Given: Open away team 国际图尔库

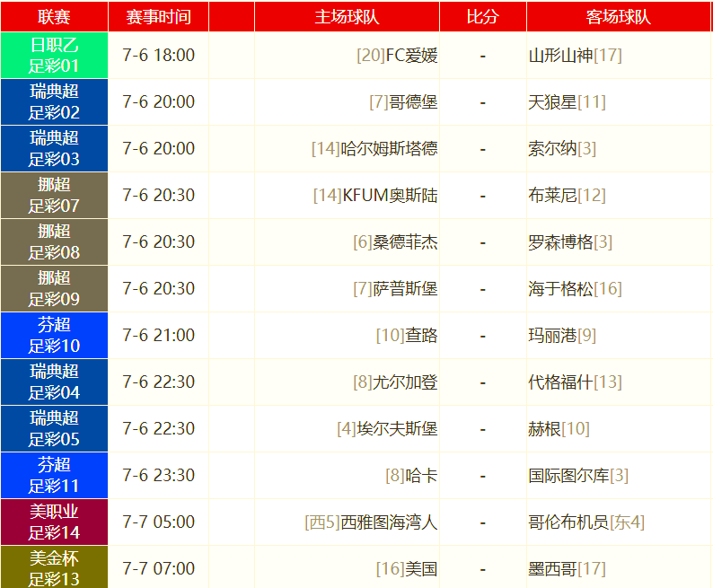Looking at the screenshot, I should [568, 475].
